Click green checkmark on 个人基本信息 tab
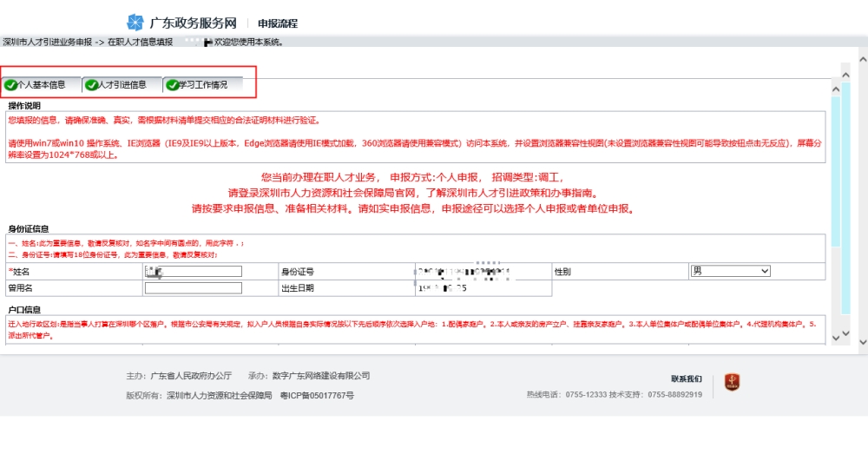This screenshot has width=868, height=474. pyautogui.click(x=10, y=85)
